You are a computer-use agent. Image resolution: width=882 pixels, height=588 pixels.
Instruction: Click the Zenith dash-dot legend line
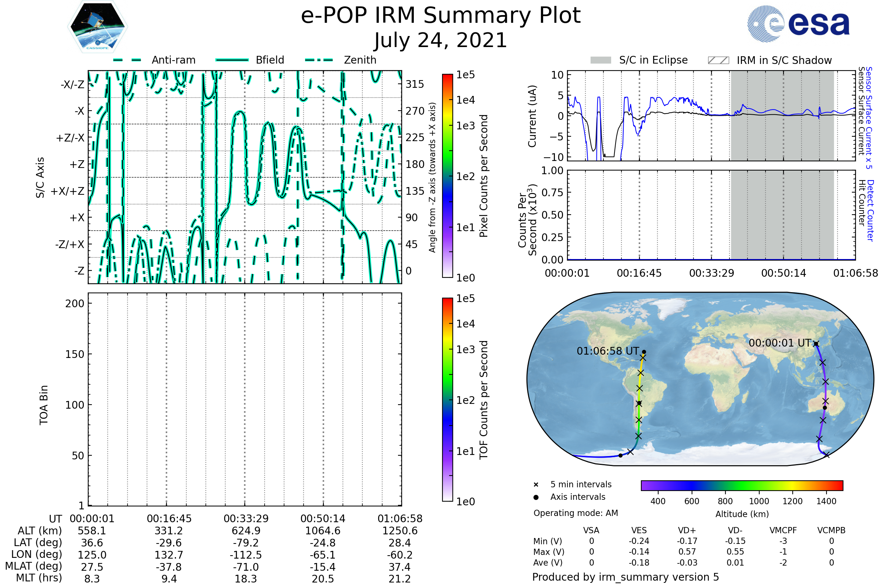[x=319, y=60]
